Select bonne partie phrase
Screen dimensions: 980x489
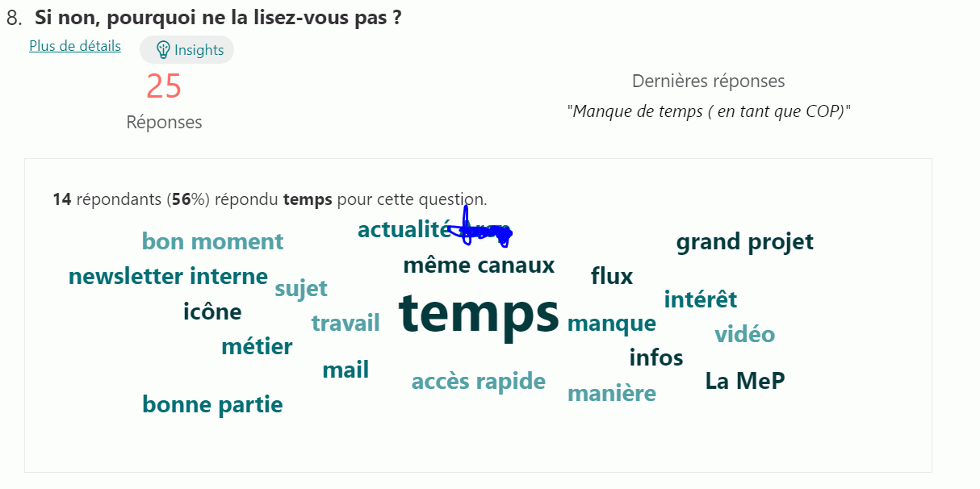[212, 404]
